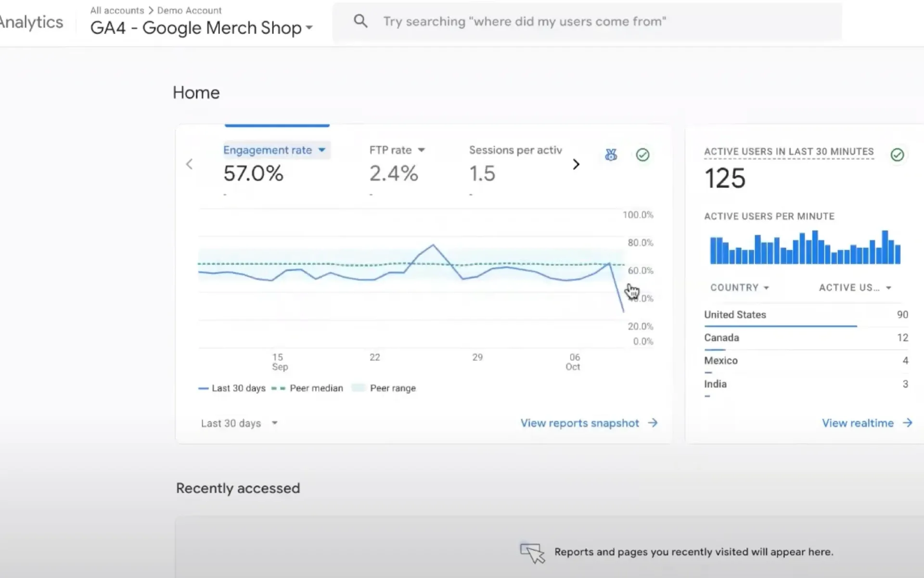Open the search in Analytics
The height and width of the screenshot is (578, 924).
tap(360, 21)
